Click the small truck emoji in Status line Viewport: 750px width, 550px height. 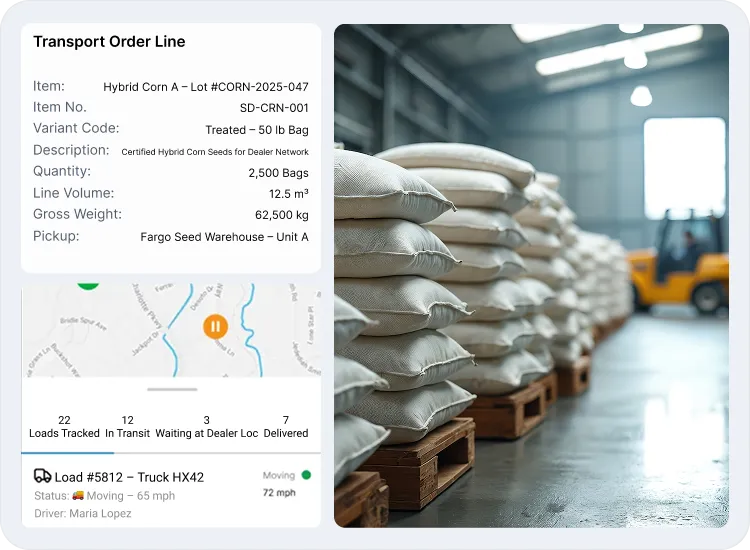click(x=78, y=495)
